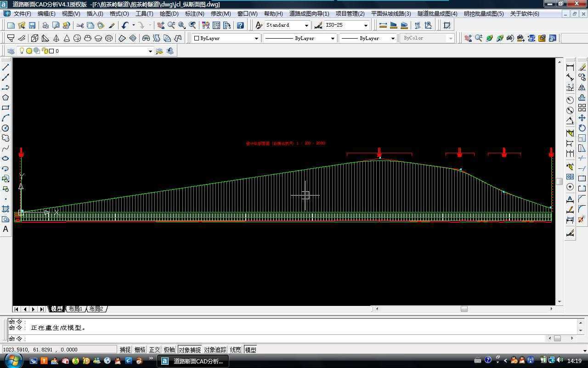Open the 道路成图向导(1) menu

(x=309, y=13)
